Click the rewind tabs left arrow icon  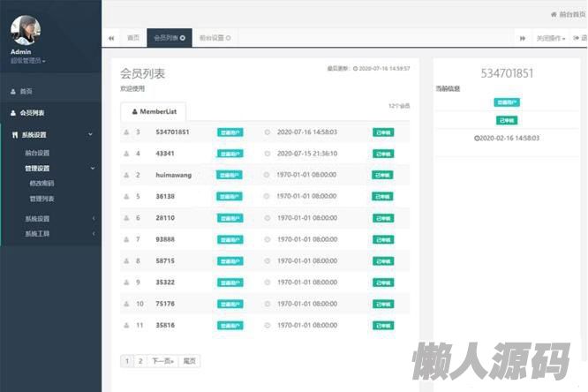(x=111, y=38)
